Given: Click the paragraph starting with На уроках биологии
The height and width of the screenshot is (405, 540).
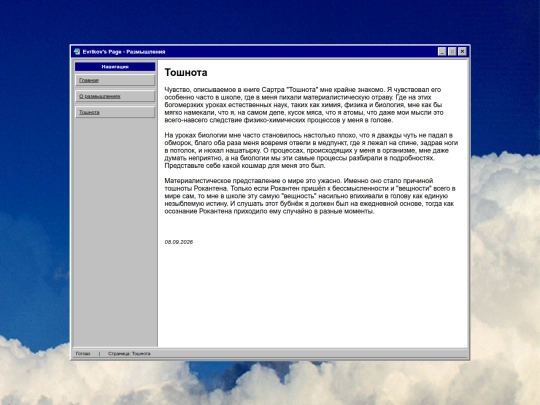Looking at the screenshot, I should (311, 150).
